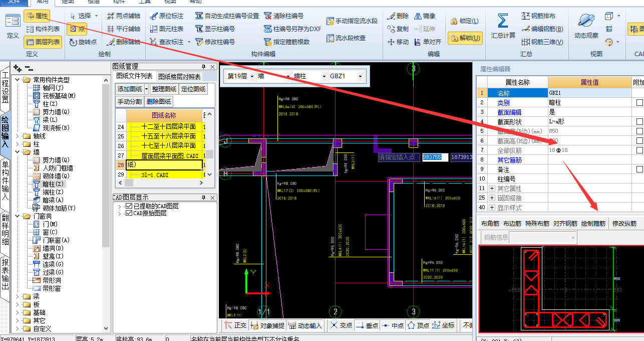644x341 pixels.
Task: Click 清除柱编号 clear column numbers
Action: (x=283, y=16)
